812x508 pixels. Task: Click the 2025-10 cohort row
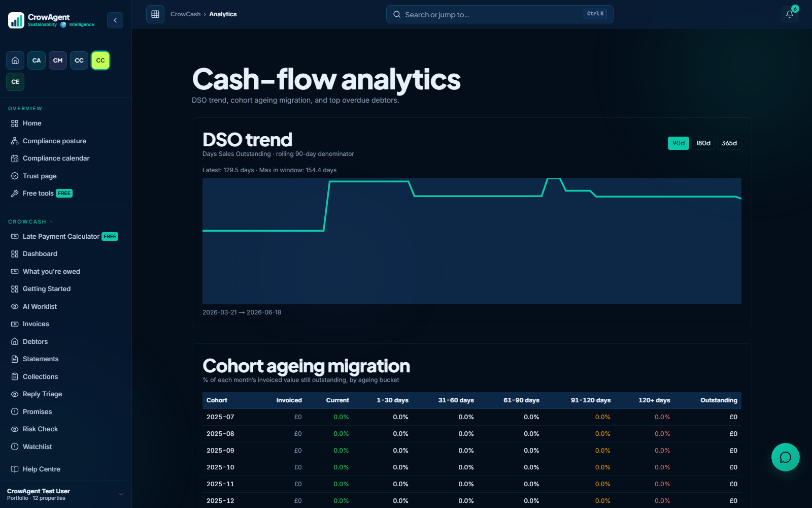(472, 467)
